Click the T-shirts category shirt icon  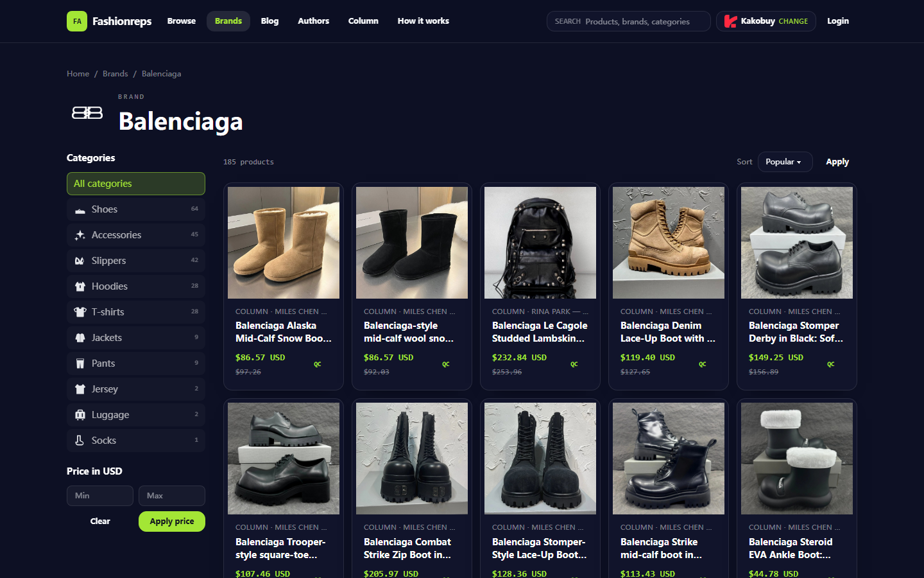click(80, 312)
